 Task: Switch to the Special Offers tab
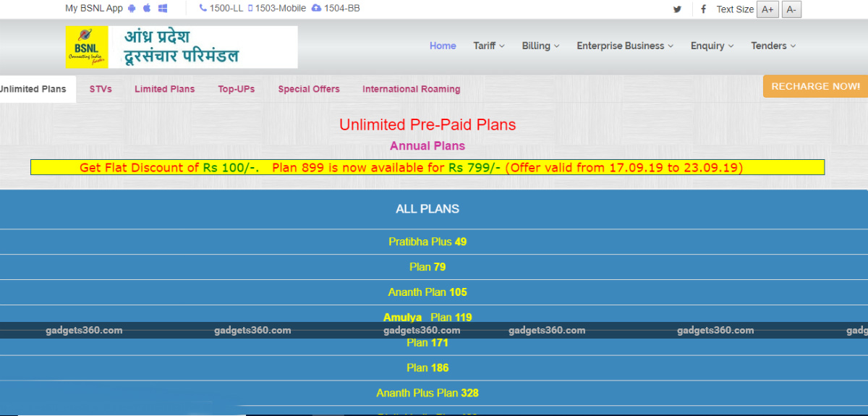pos(309,89)
